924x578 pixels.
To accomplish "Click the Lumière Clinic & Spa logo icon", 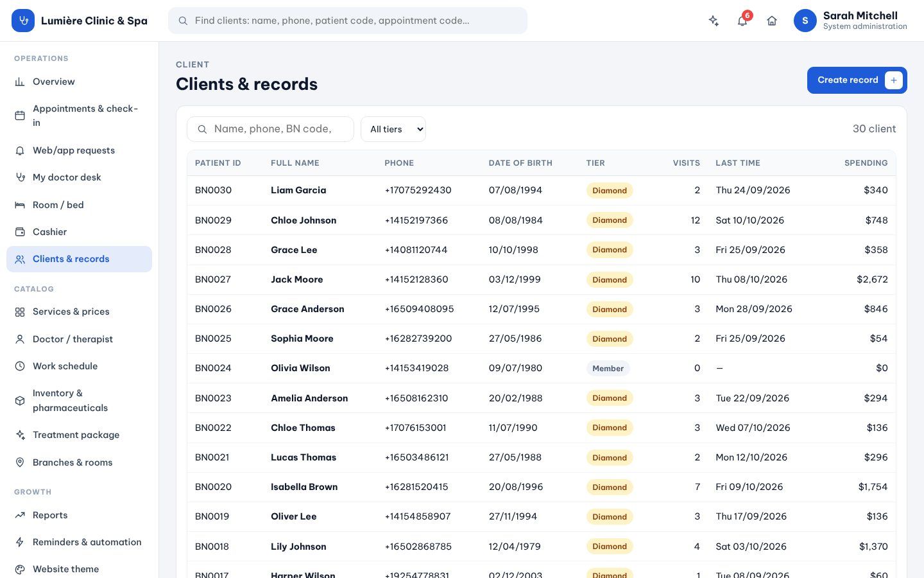I will 23,21.
